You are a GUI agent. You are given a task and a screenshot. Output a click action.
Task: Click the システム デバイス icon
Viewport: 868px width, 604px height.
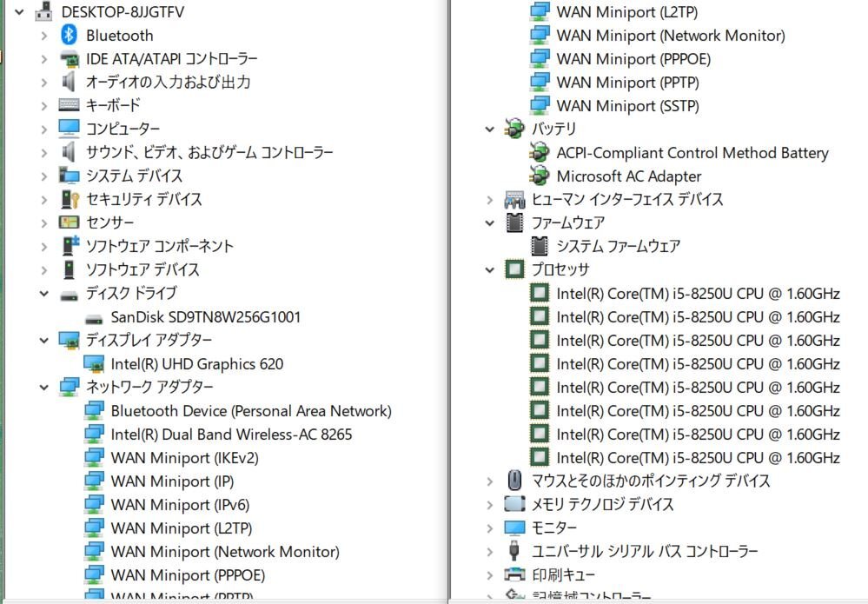(69, 176)
